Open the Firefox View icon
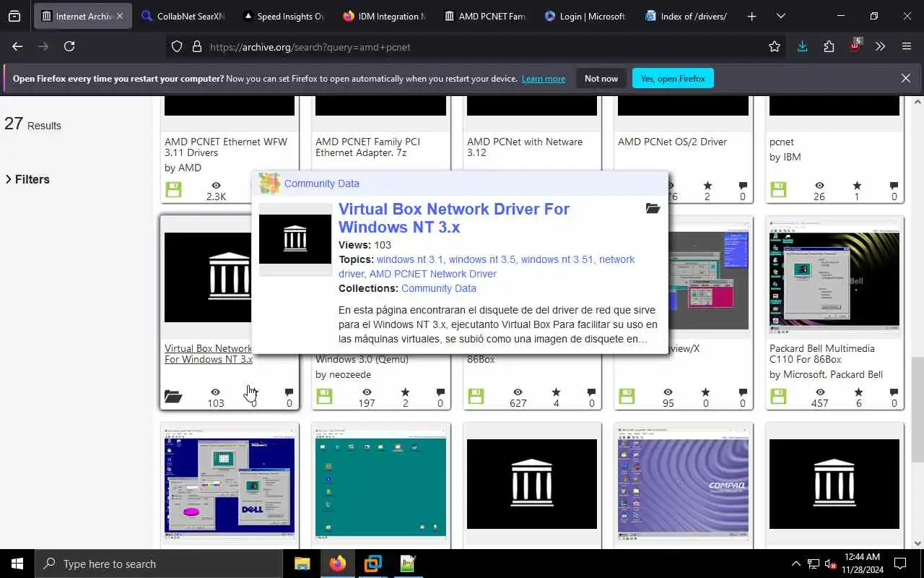This screenshot has width=924, height=578. pos(14,16)
